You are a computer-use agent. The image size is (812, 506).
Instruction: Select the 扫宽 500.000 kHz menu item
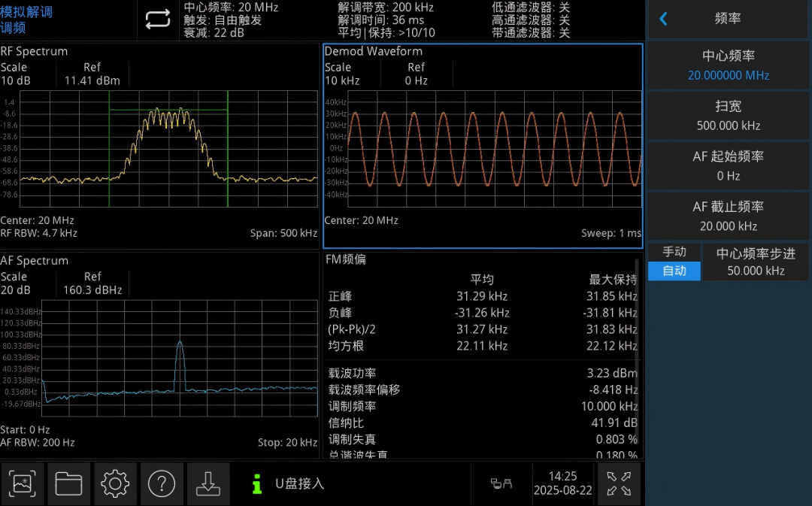point(728,116)
